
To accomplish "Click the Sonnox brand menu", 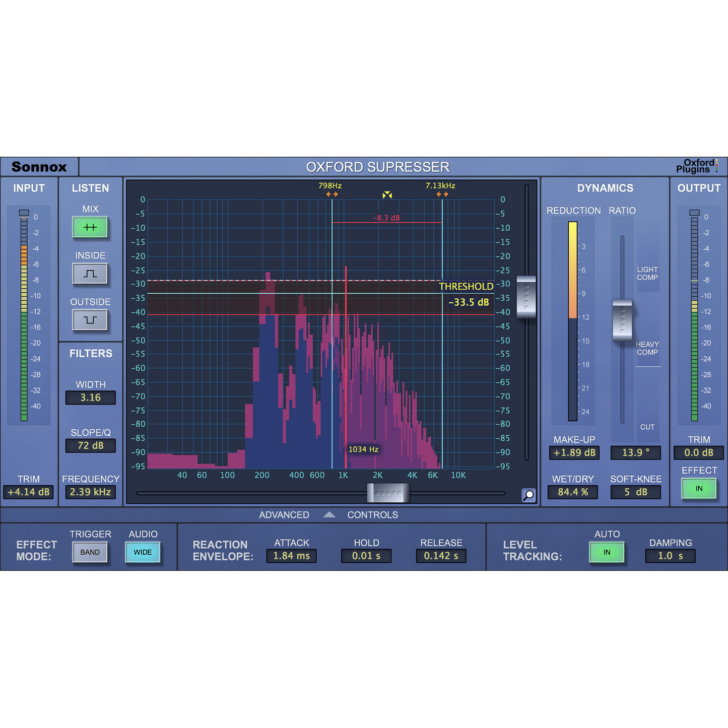I will [39, 167].
